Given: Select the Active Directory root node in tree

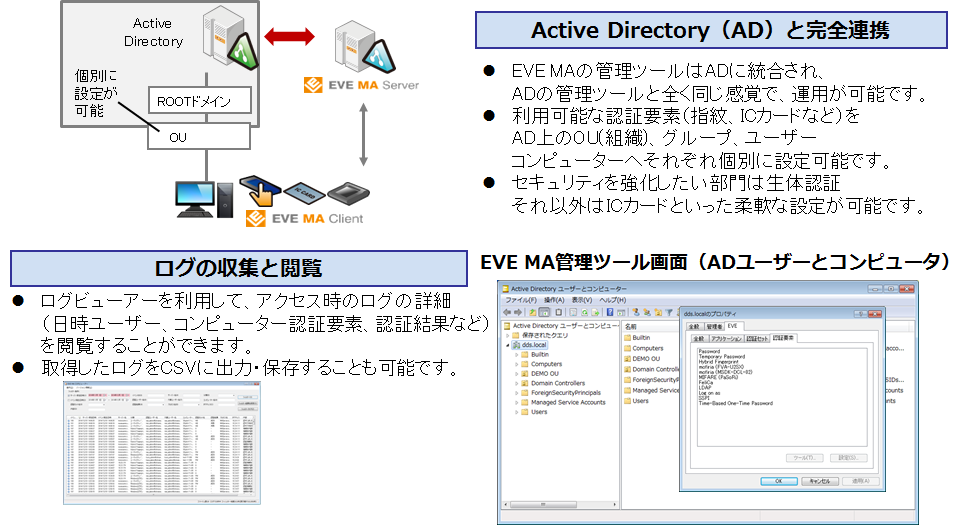Looking at the screenshot, I should click(560, 325).
